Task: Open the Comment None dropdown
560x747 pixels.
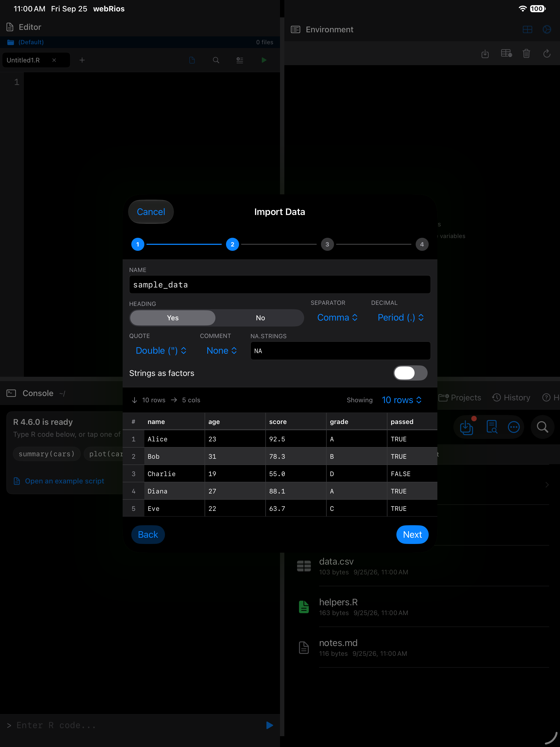Action: click(221, 350)
